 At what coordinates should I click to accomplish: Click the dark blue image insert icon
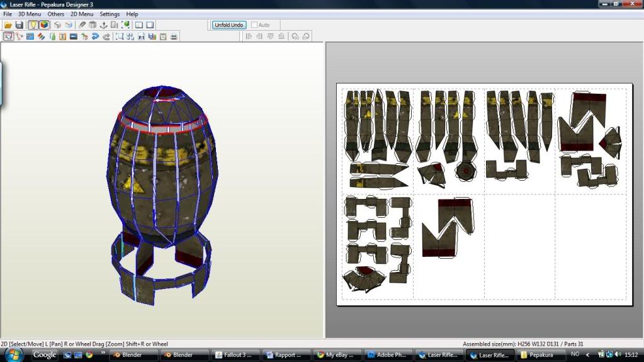[74, 37]
